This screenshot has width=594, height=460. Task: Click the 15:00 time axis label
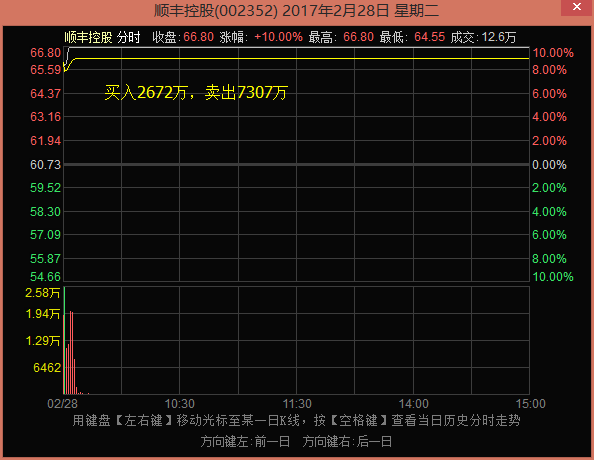[531, 404]
